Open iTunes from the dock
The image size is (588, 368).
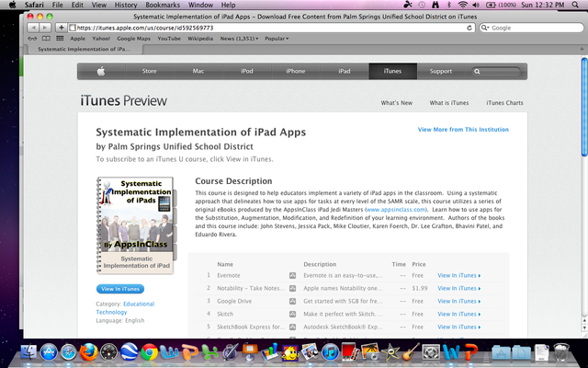click(330, 352)
